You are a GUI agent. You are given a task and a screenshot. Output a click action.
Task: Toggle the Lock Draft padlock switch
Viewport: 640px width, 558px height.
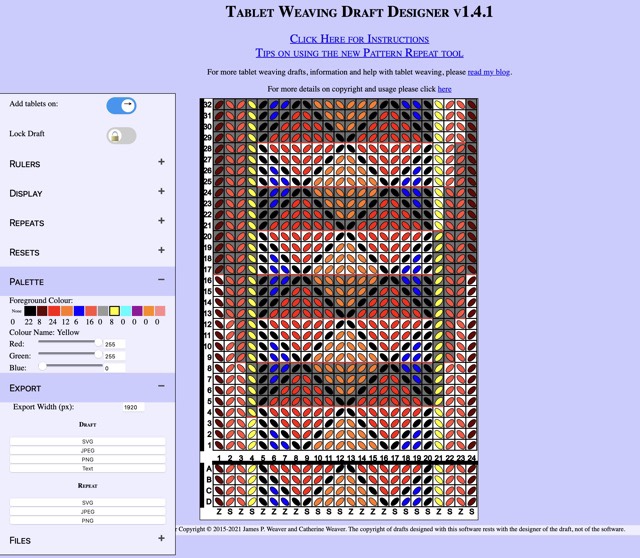[121, 135]
